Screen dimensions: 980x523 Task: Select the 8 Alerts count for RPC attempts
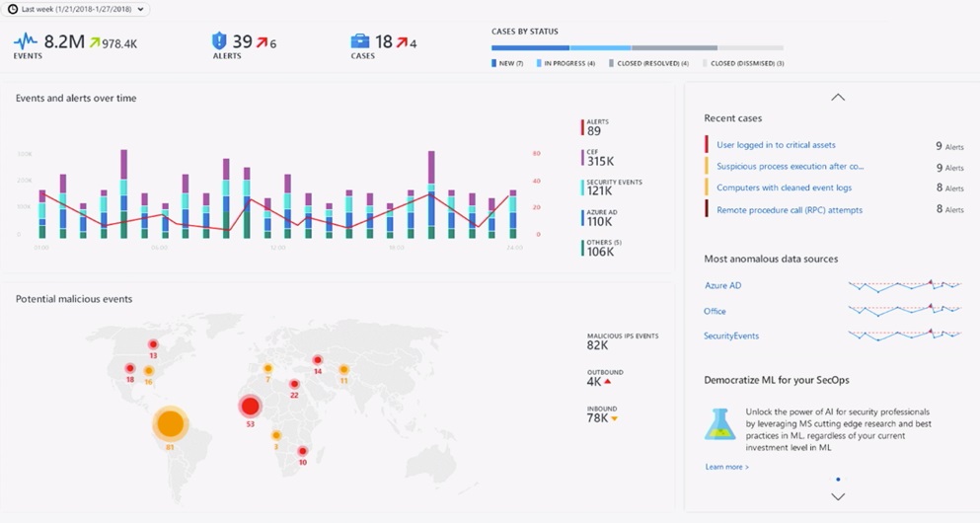(949, 209)
